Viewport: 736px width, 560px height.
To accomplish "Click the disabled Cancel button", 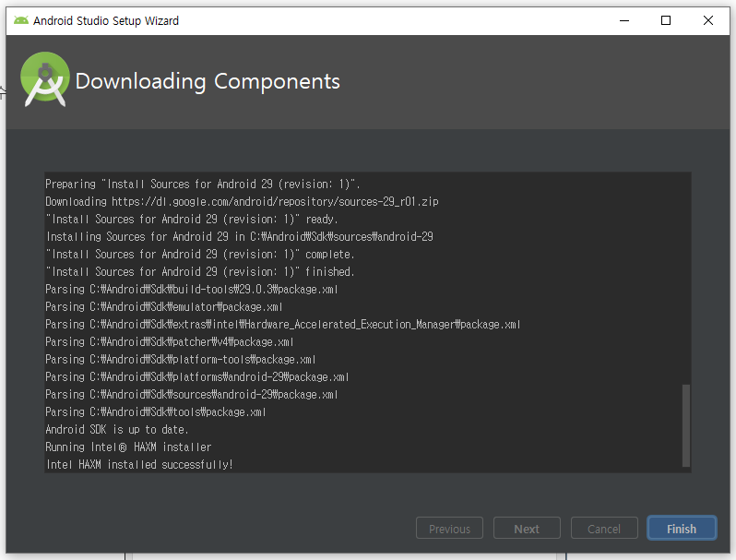I will point(604,529).
